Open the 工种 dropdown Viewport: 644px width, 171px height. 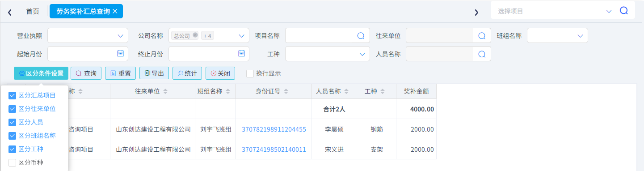[328, 54]
